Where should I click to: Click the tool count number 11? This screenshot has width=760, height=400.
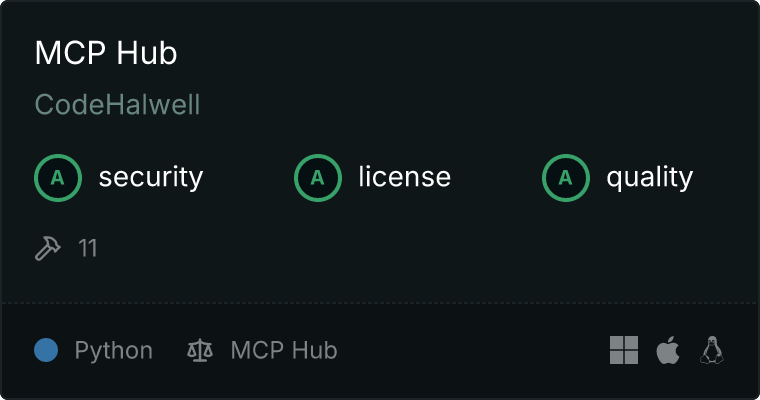click(x=88, y=248)
